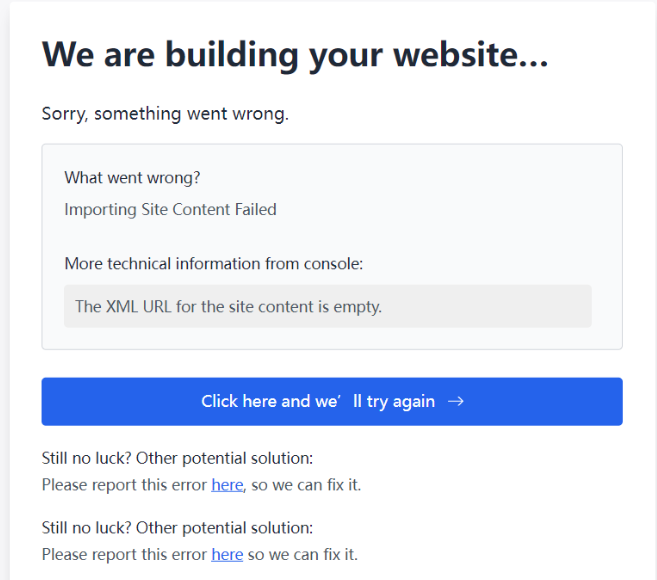
Task: Select the 'Importing Site Content Failed' text
Action: click(x=171, y=210)
